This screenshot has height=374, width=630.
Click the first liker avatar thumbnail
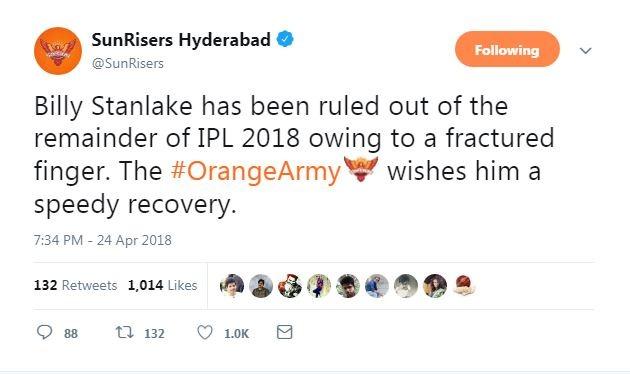tap(232, 286)
